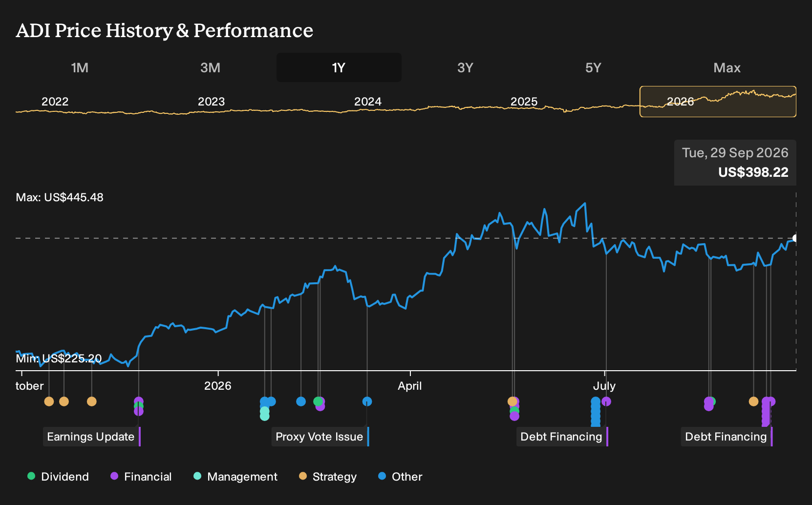
Task: Click the blue Other dot above Proxy Vote Issue
Action: (x=367, y=401)
